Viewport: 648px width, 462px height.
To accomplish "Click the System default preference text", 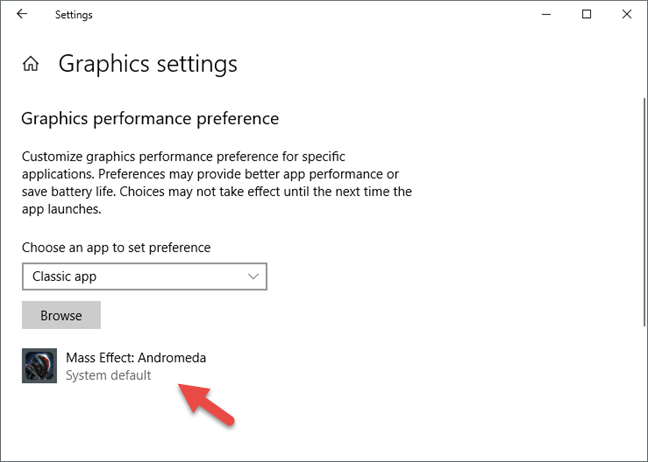I will 108,375.
